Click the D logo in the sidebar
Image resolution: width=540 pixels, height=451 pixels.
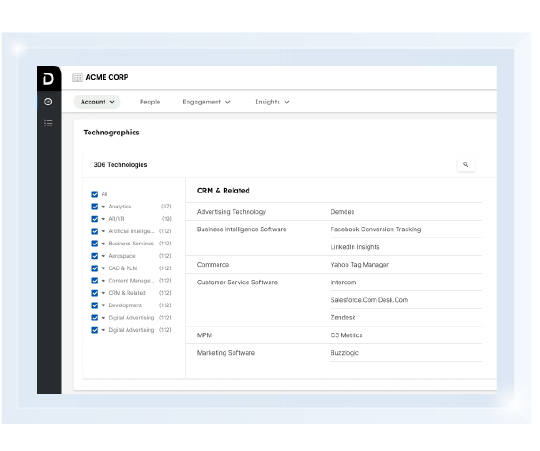[x=48, y=79]
